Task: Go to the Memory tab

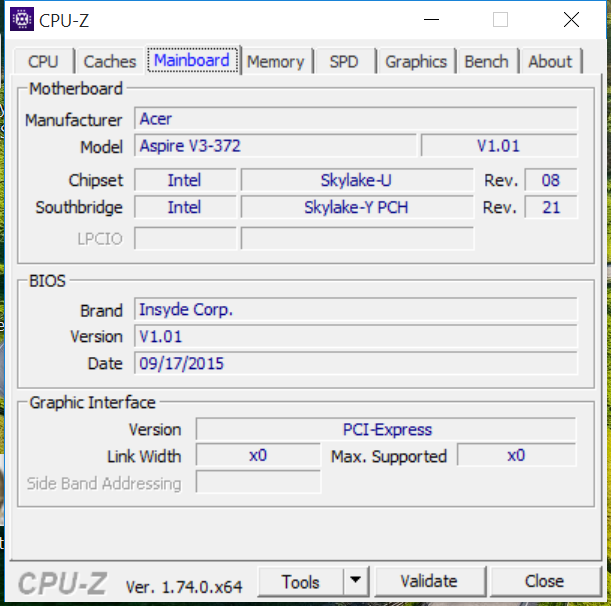Action: 276,62
